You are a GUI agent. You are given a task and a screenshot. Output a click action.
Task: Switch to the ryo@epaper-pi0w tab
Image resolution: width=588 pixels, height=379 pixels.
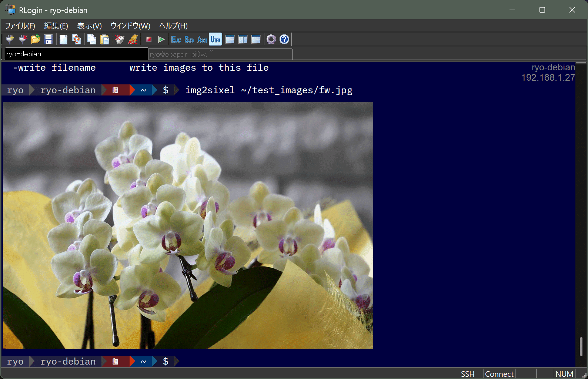pyautogui.click(x=221, y=54)
